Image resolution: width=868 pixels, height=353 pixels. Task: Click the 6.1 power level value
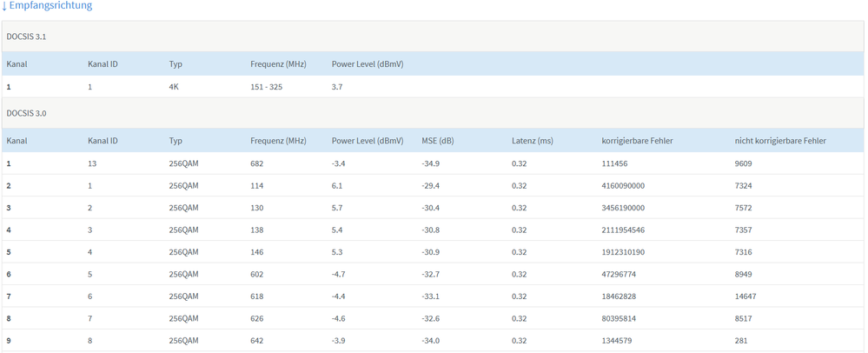(337, 186)
